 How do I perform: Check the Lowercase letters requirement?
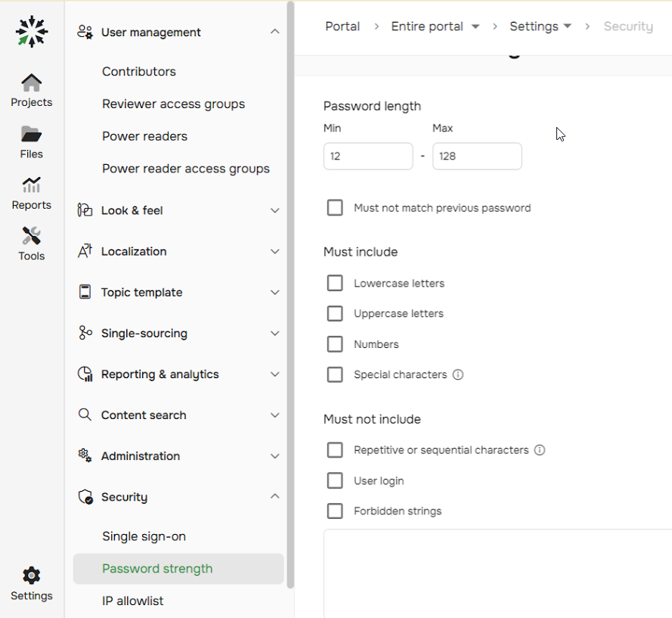[335, 283]
